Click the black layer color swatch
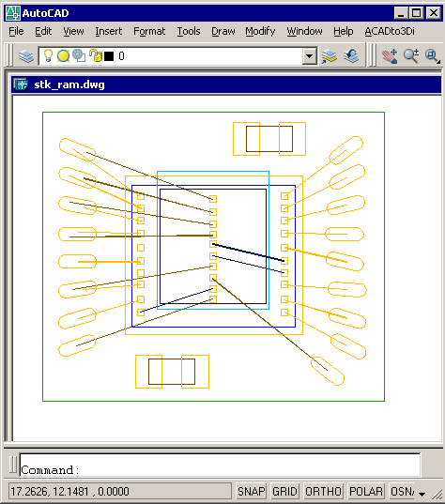Screen dimensions: 445x504 point(109,56)
